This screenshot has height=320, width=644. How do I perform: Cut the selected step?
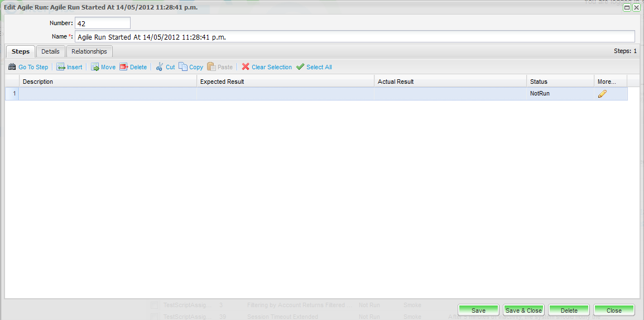coord(160,67)
